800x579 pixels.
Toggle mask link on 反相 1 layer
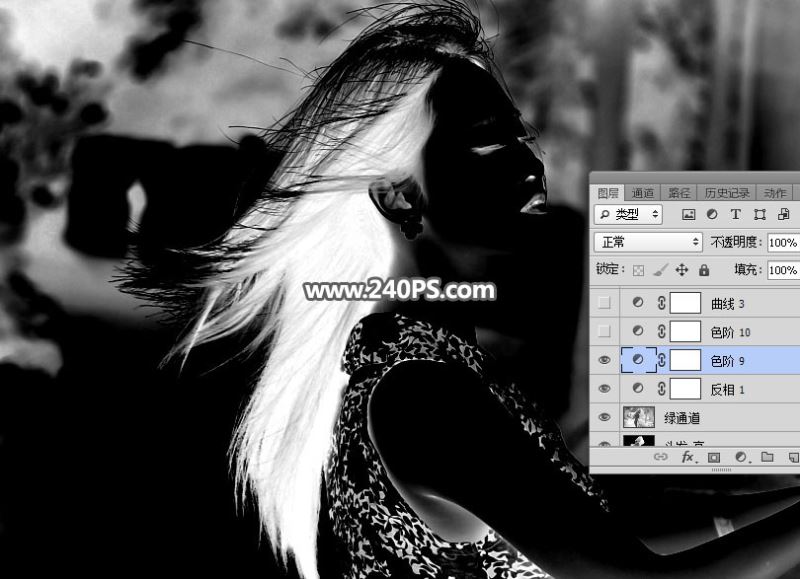[661, 389]
